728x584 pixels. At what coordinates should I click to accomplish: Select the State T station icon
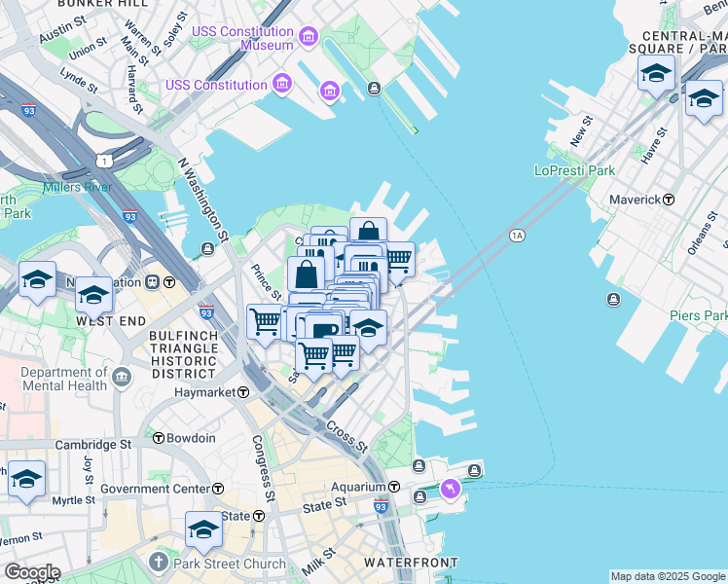coord(259,516)
